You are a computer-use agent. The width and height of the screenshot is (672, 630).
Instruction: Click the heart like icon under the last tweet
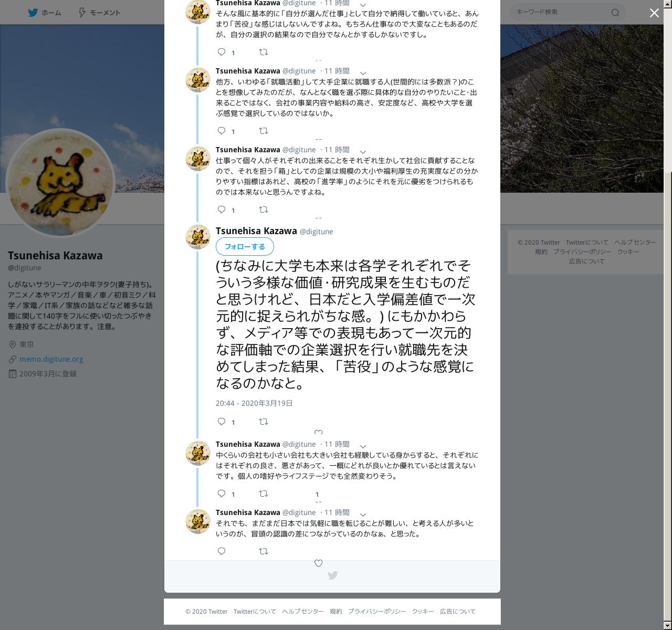pyautogui.click(x=318, y=563)
